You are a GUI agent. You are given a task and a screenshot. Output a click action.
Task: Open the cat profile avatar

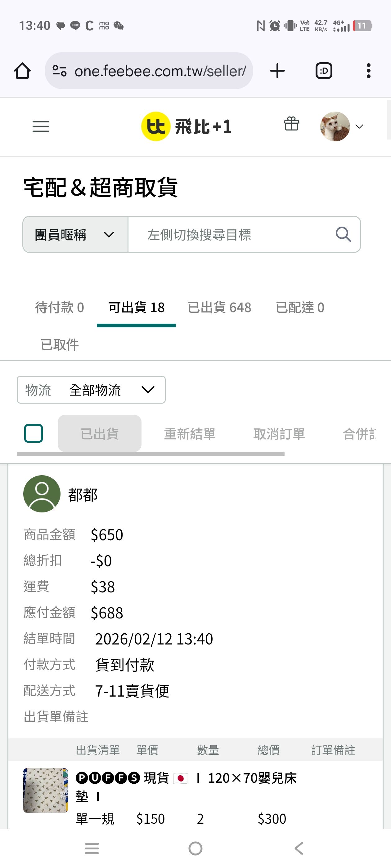(x=335, y=126)
